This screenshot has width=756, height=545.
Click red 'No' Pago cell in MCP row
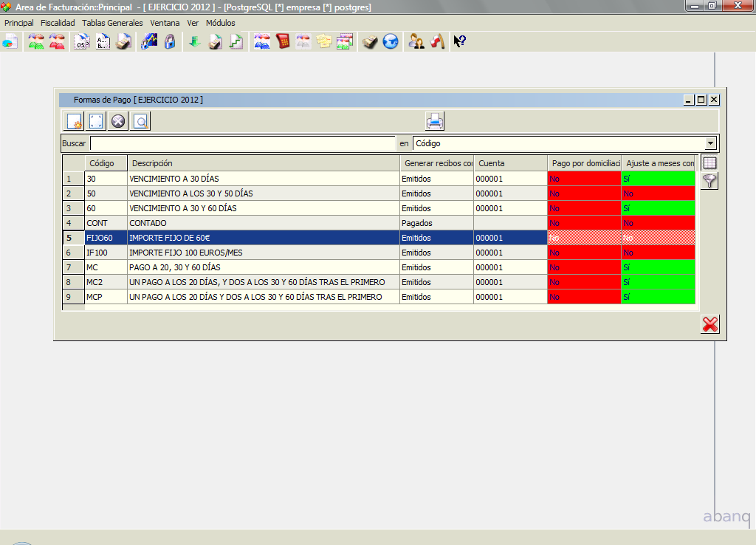click(x=585, y=297)
